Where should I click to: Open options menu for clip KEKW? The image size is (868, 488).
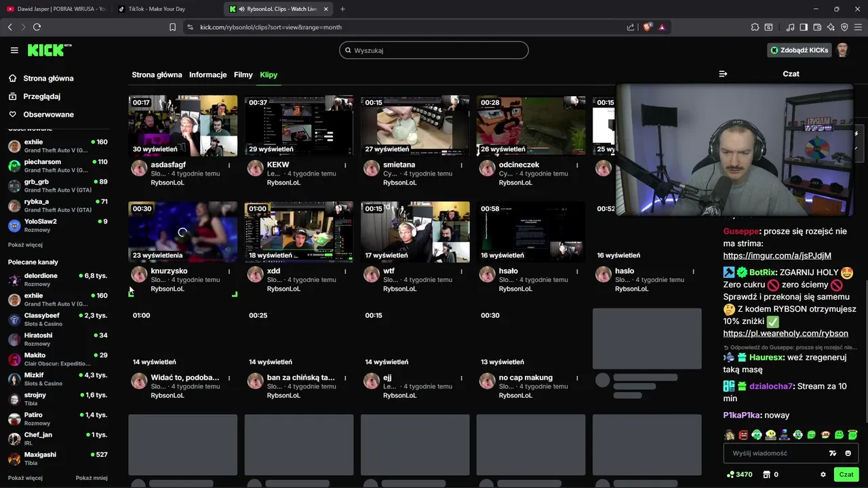point(345,165)
